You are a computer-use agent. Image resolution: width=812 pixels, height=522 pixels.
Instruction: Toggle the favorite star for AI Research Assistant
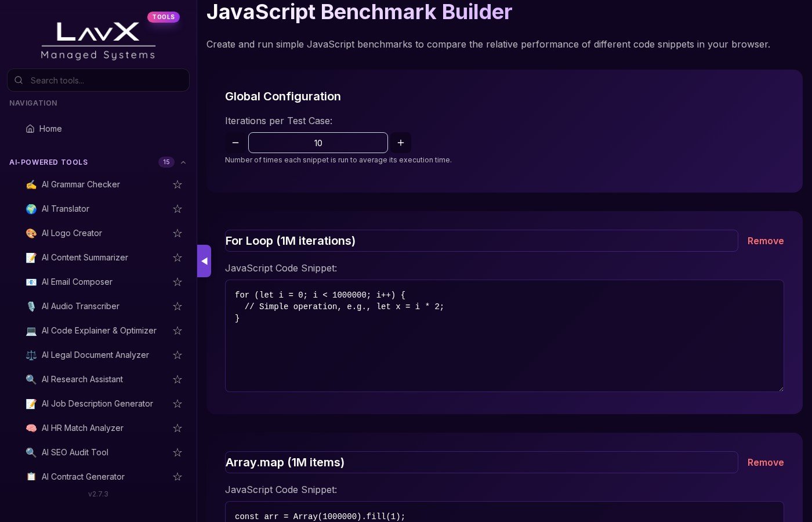pos(177,379)
